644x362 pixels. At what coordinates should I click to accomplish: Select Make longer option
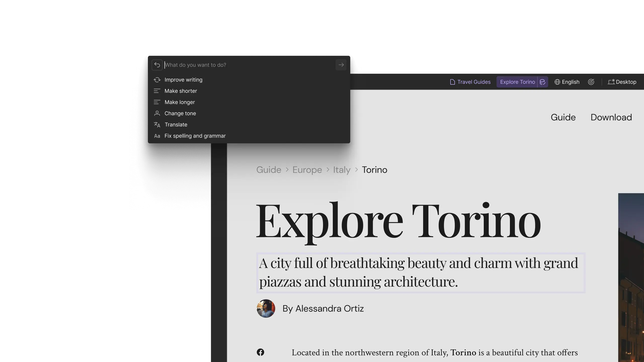click(180, 102)
